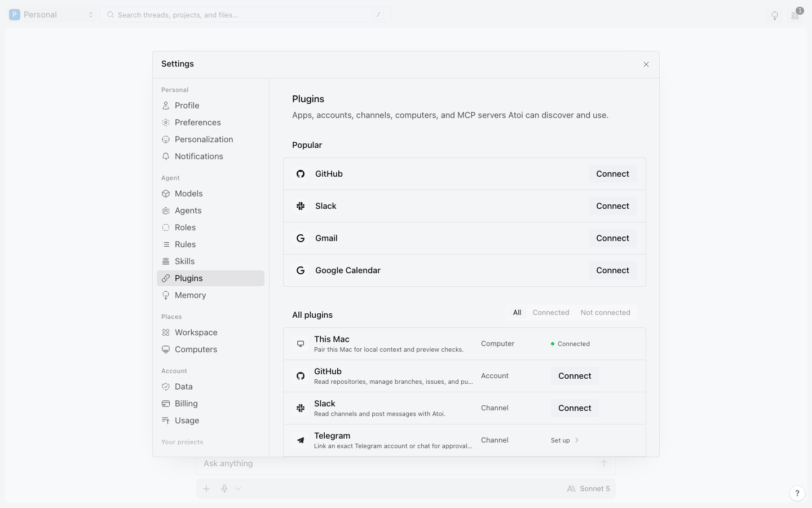Click the plus attach icon in composer
This screenshot has height=508, width=812.
click(206, 489)
